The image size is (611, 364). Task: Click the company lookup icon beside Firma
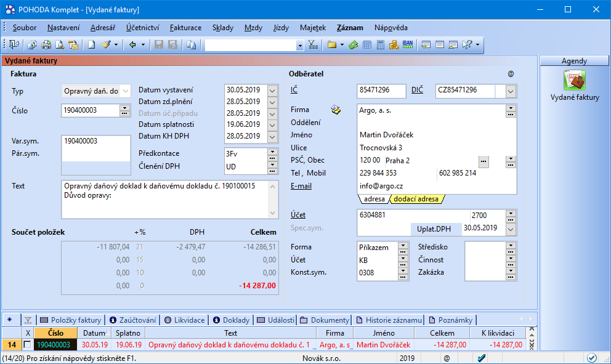336,110
